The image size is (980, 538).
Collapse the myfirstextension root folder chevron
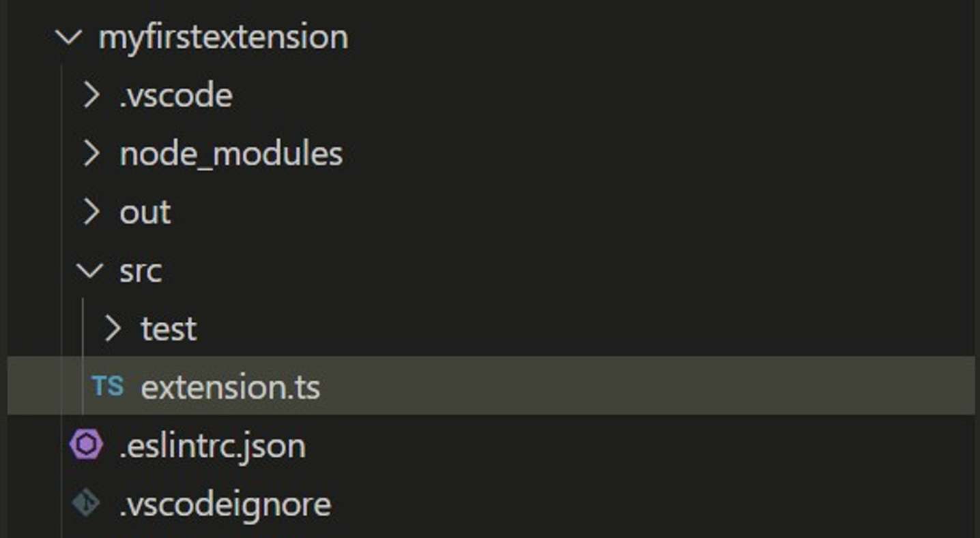point(69,37)
